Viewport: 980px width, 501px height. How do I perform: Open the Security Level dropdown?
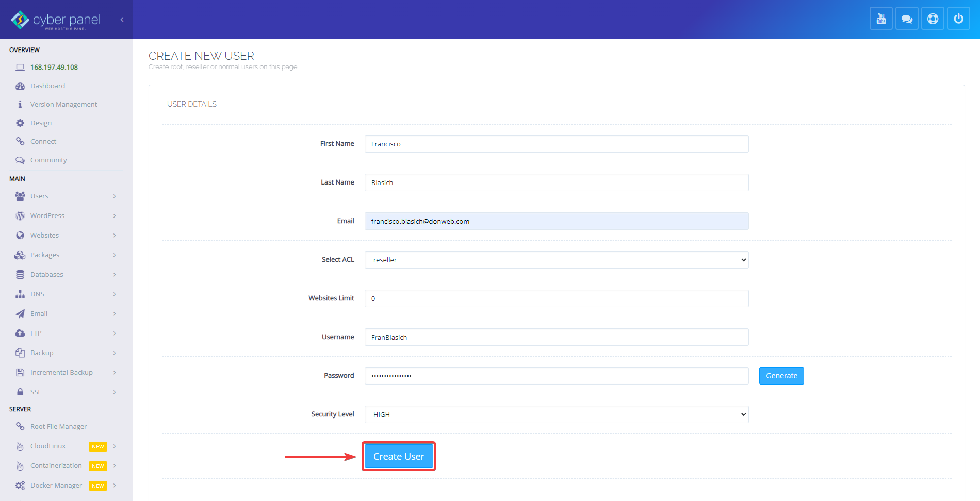coord(556,414)
